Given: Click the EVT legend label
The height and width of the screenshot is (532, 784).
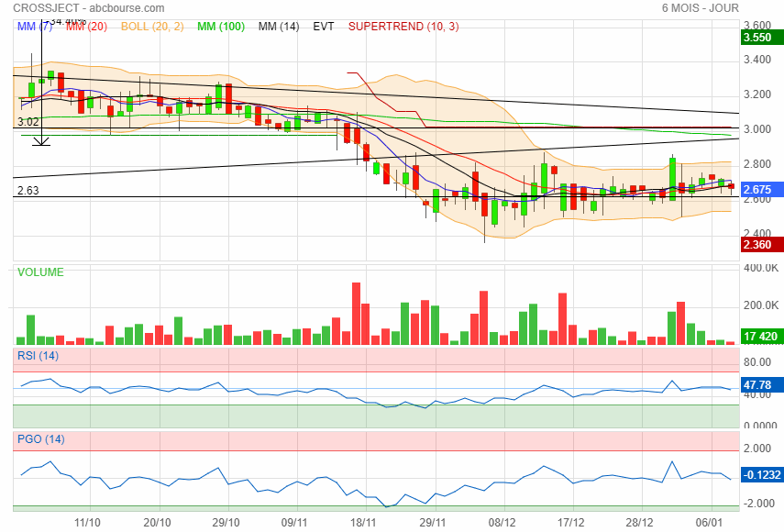Looking at the screenshot, I should click(323, 27).
